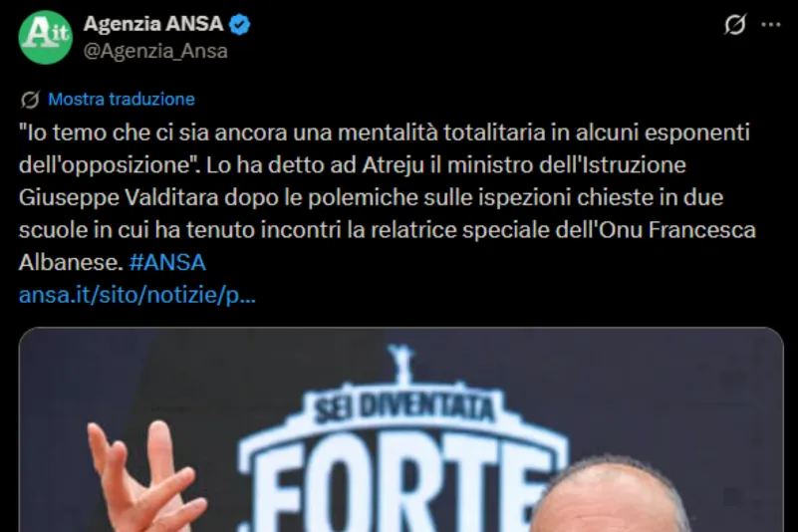The image size is (798, 532).
Task: Click the name Giuseppe Valditara in the tweet
Action: coord(119,197)
